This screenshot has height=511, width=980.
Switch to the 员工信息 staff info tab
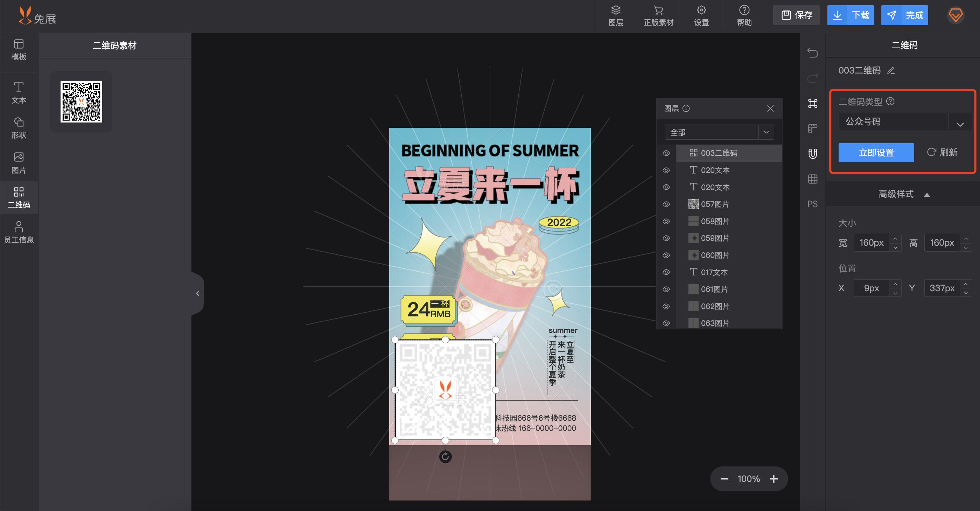(x=19, y=232)
